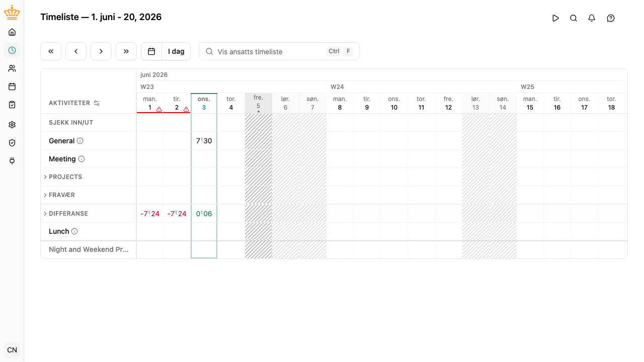Screen dimensions: 644x362
Task: Click the warning triangle on man. 1
Action: coord(159,109)
